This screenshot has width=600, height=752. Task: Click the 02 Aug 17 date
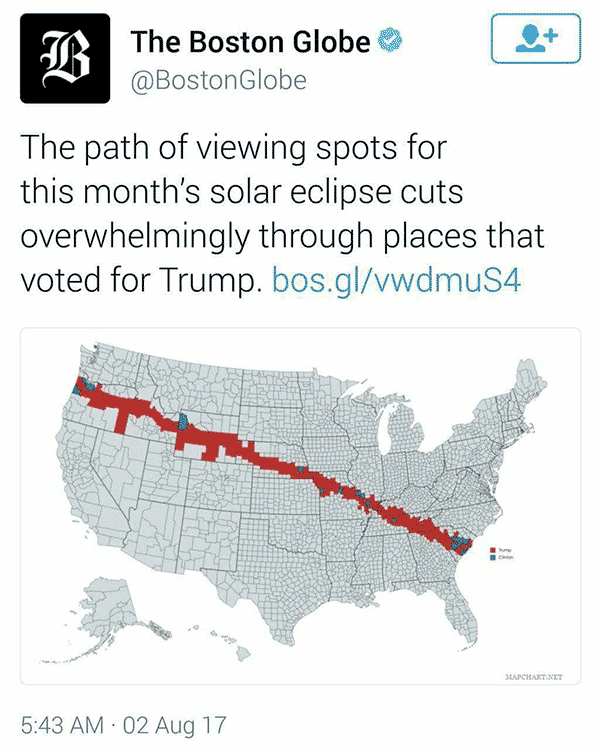pos(174,725)
